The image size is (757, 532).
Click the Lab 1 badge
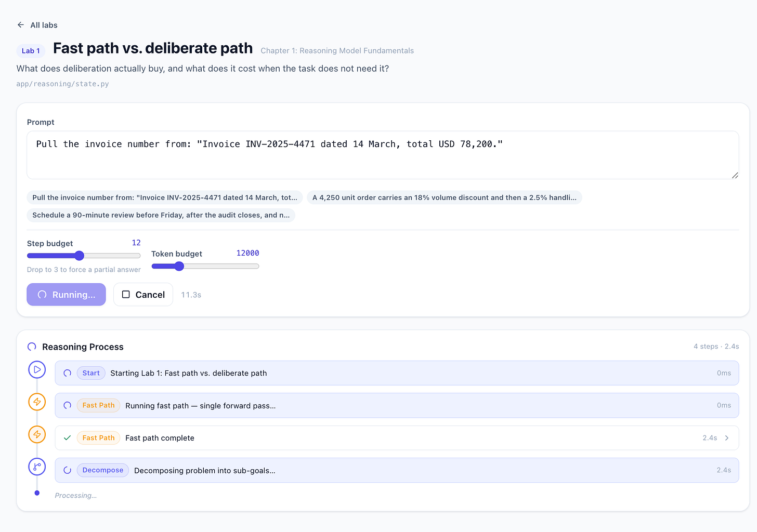[x=31, y=50]
